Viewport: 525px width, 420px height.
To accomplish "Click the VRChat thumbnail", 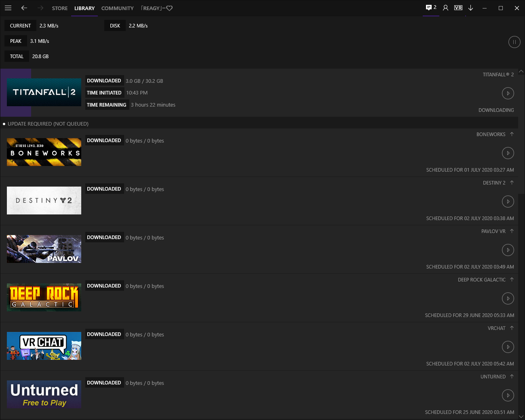I will 44,346.
